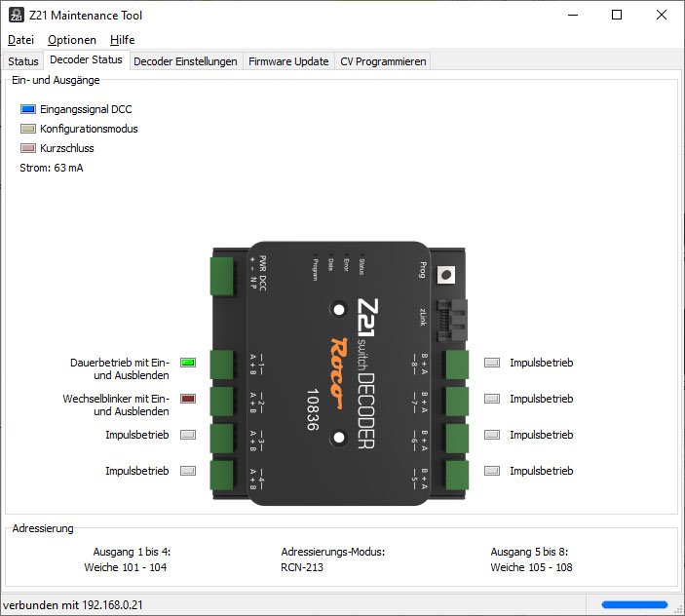Click output 5 green terminal block

457,475
